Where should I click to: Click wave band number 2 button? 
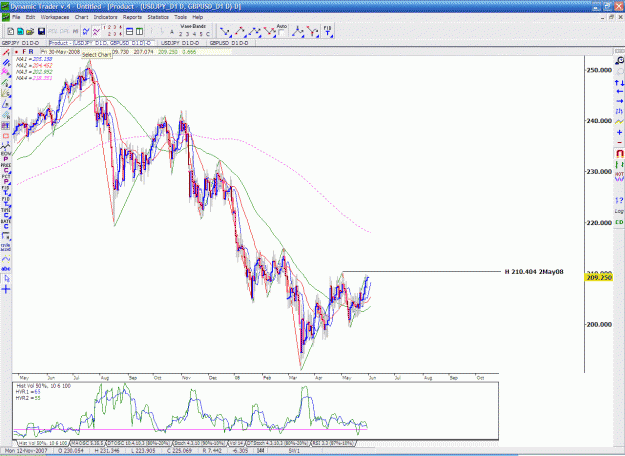point(180,34)
